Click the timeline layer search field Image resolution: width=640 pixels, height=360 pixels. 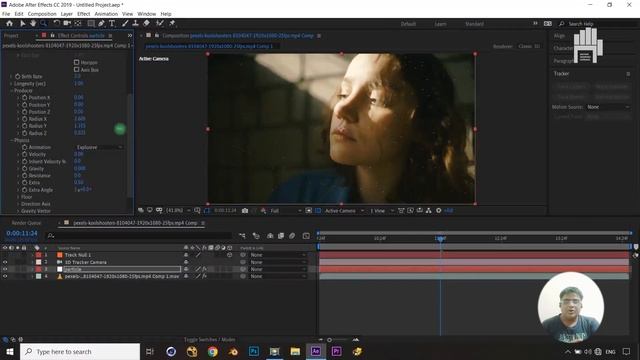[x=139, y=236]
